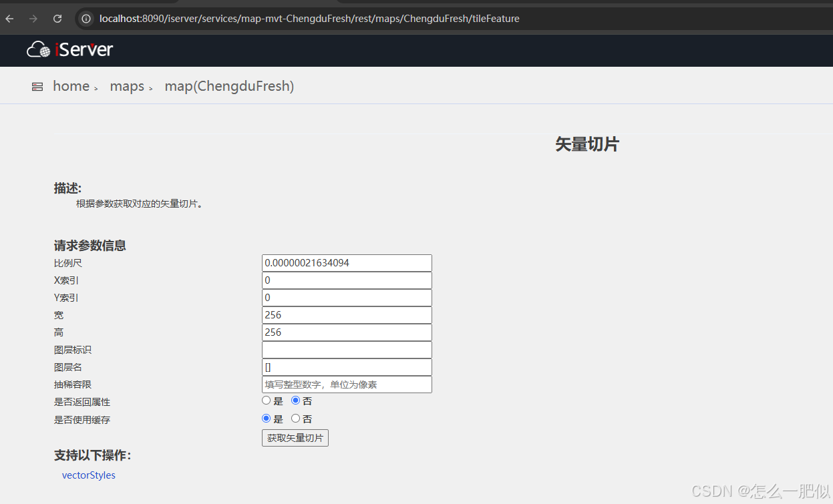This screenshot has width=833, height=504.
Task: Open the maps breadcrumb item
Action: [x=127, y=86]
